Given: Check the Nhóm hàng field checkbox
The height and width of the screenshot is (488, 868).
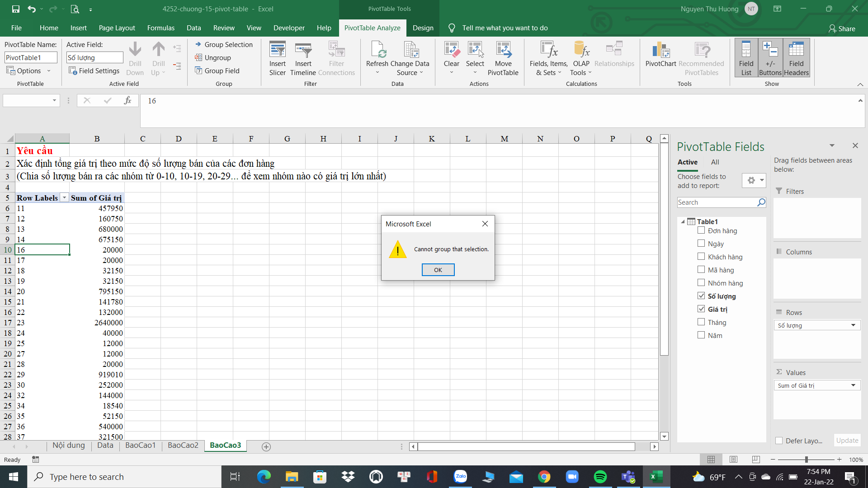Looking at the screenshot, I should point(701,283).
